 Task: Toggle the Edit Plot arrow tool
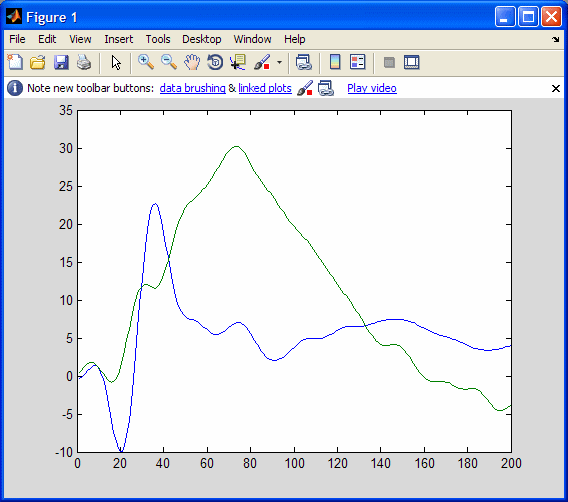pos(116,62)
